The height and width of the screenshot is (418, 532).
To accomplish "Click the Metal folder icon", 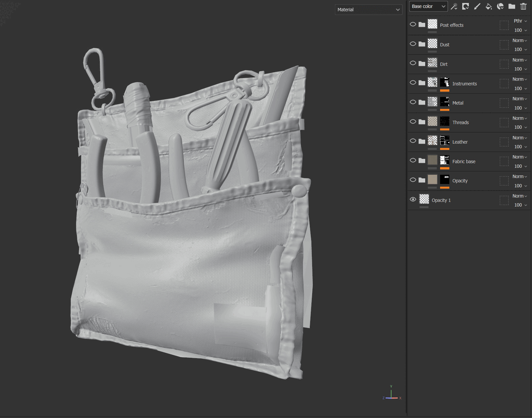I will coord(422,102).
